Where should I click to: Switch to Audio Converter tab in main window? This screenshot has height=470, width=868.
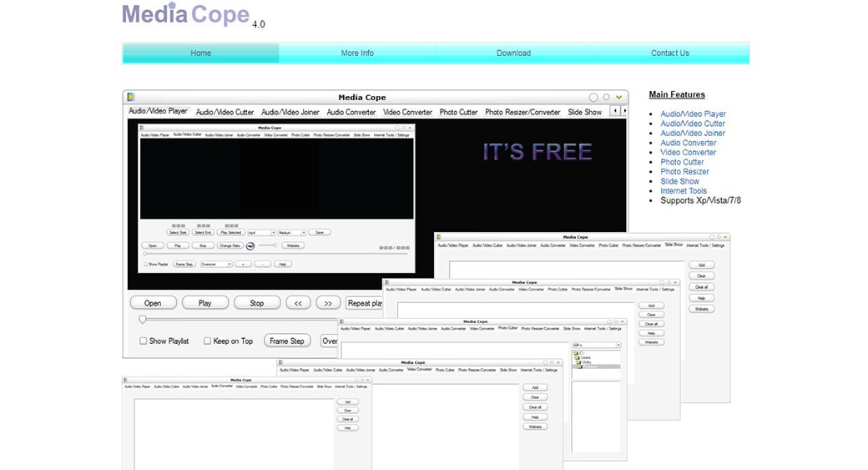(351, 112)
